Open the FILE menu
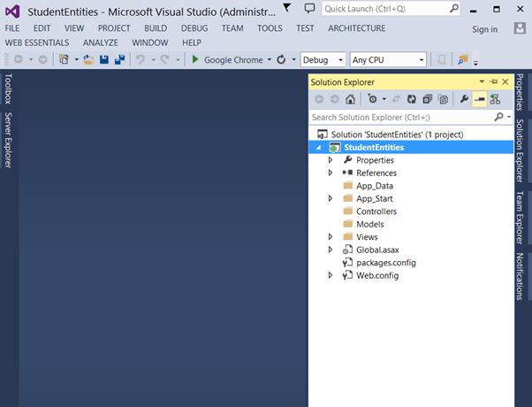Screen dimensions: 532x407 [x=12, y=28]
